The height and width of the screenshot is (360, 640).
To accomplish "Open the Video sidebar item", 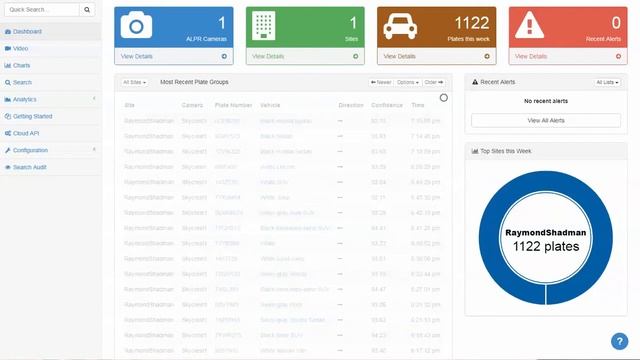I will coord(51,49).
